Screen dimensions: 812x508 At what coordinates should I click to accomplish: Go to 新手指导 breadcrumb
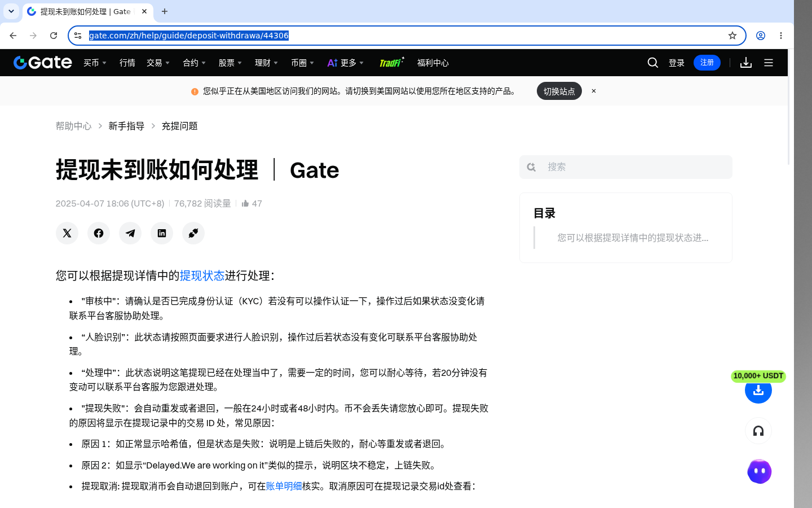[126, 126]
